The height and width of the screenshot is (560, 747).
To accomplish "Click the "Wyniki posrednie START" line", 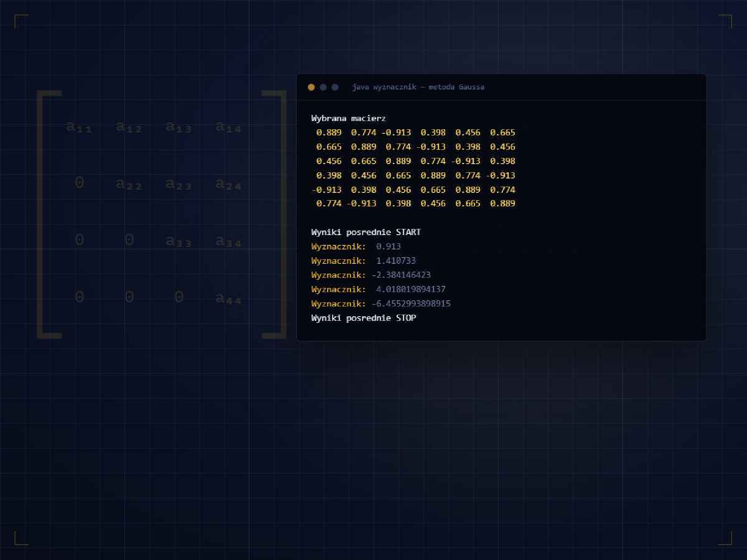I will [366, 232].
